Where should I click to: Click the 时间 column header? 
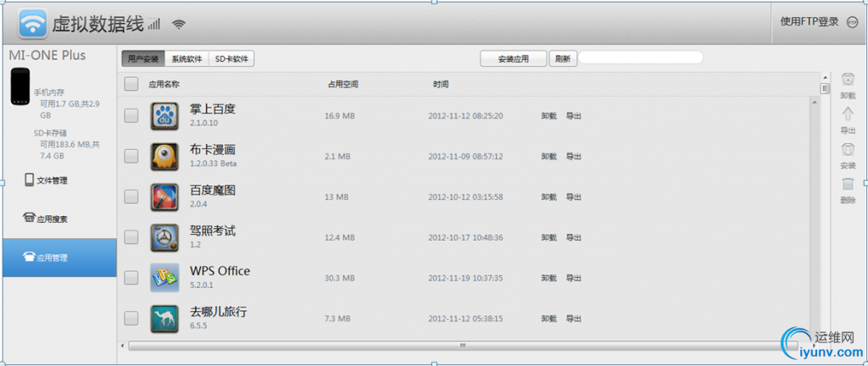click(x=441, y=85)
